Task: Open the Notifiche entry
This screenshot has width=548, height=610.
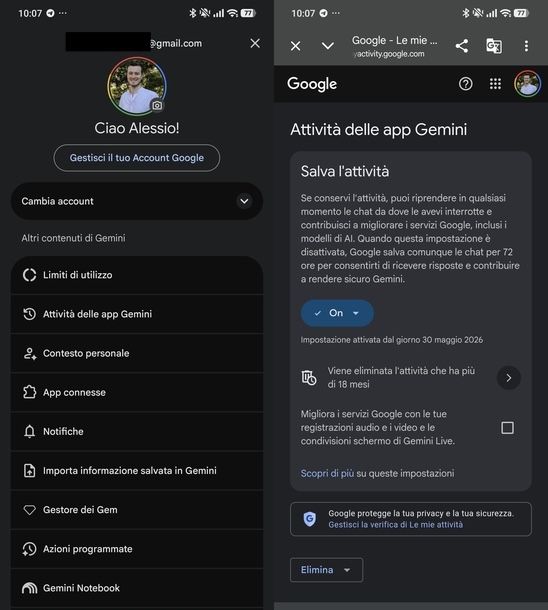Action: pos(137,431)
